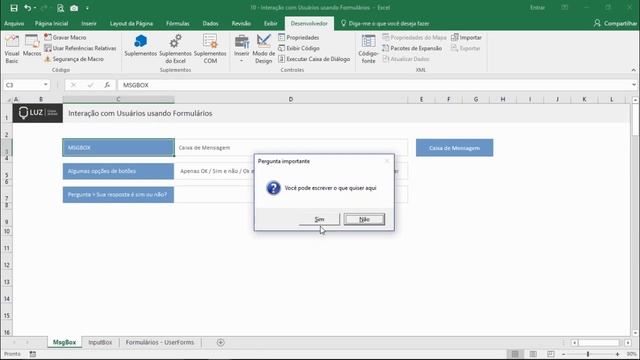This screenshot has width=640, height=360.
Task: Click the zoom in plus button
Action: 617,354
